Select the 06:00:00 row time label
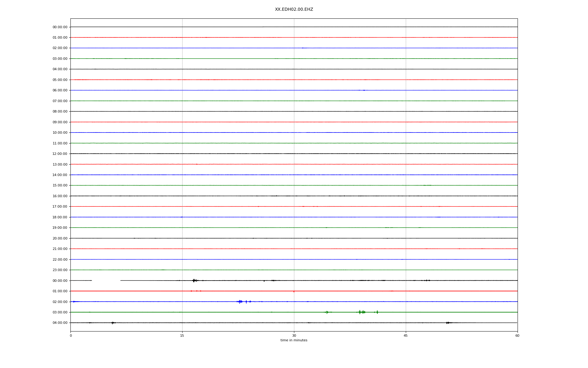 tap(60, 90)
